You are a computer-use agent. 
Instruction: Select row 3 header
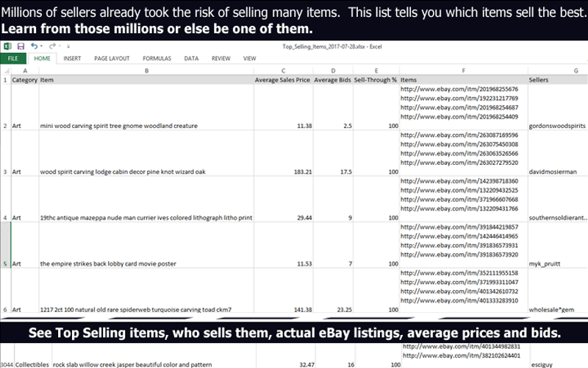point(6,153)
